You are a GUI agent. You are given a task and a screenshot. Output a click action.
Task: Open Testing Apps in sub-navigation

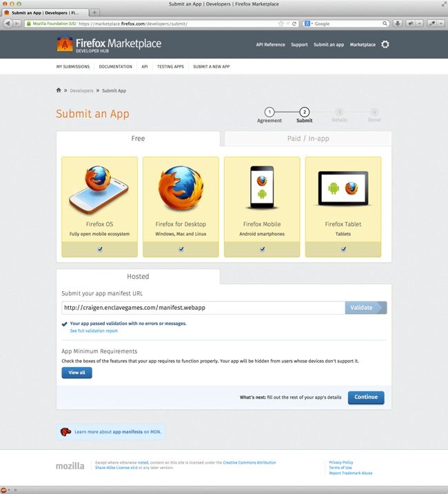[170, 66]
